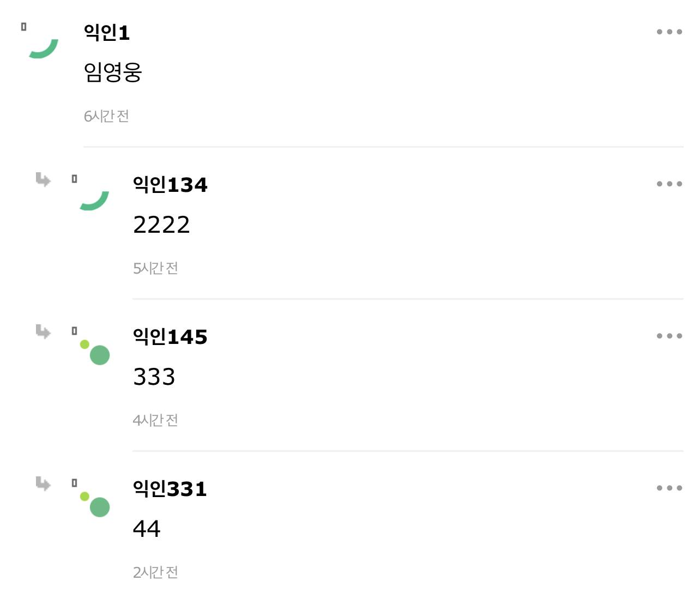Click on the 익인331 username
700x599 pixels.
[170, 489]
